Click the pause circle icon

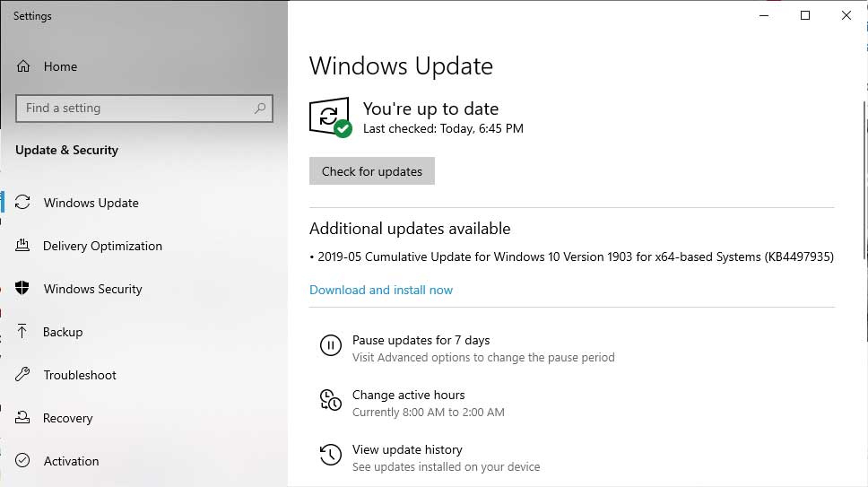[x=331, y=345]
